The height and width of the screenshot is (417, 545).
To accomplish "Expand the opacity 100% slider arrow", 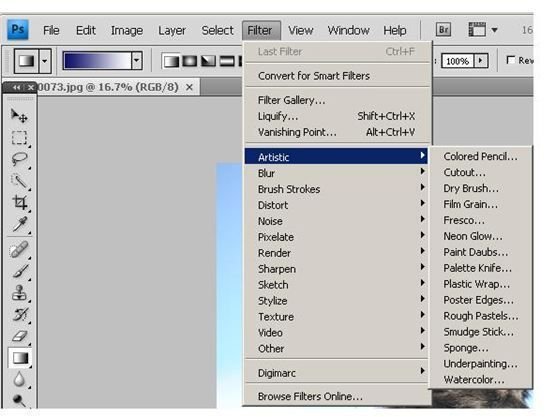I will (481, 61).
